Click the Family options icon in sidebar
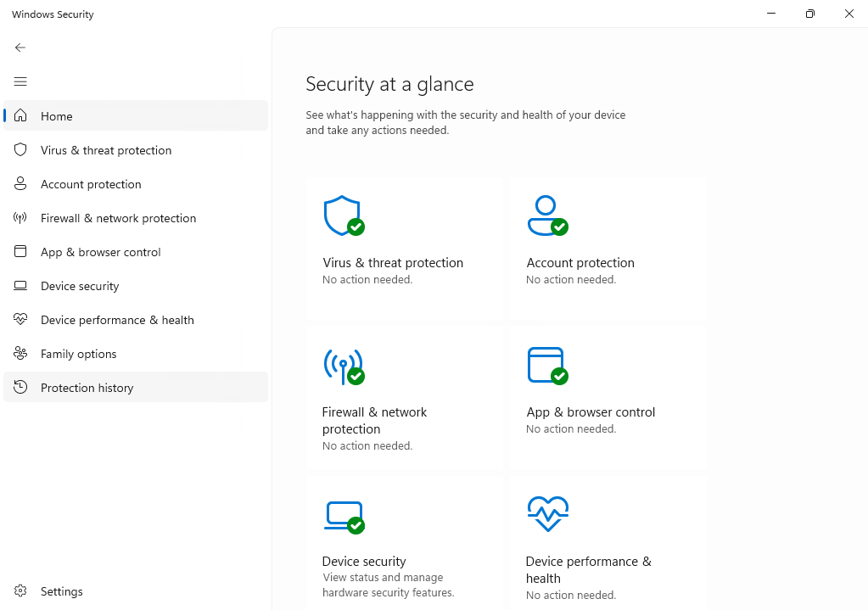The image size is (868, 610). [x=20, y=354]
